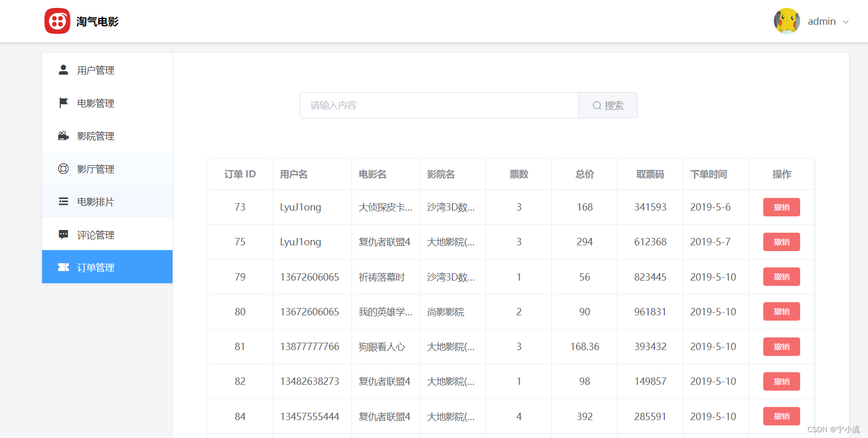This screenshot has height=438, width=868.
Task: Click the 淘气电影 site title
Action: click(x=97, y=22)
